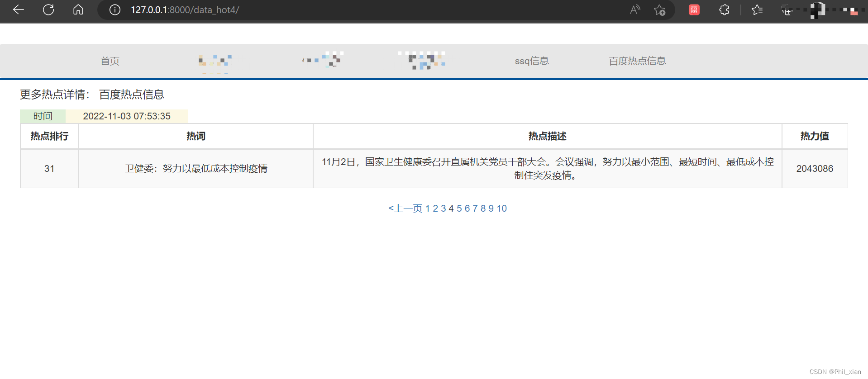Click the 更多热点详情 heading text

click(55, 95)
